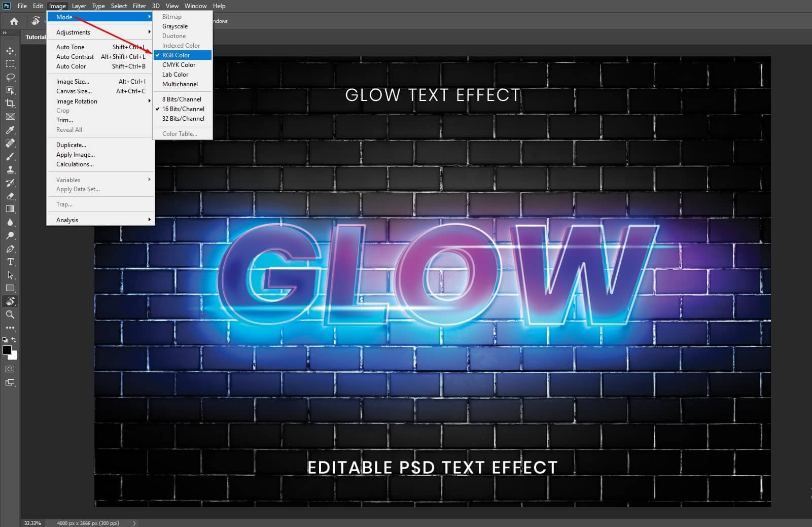Switch the image mode to Grayscale

coord(174,26)
